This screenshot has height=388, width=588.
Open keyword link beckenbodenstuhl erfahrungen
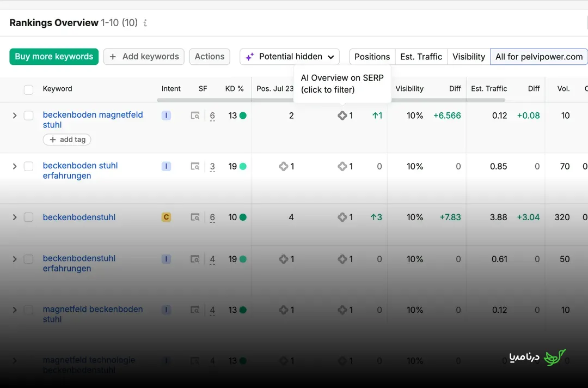(x=79, y=263)
